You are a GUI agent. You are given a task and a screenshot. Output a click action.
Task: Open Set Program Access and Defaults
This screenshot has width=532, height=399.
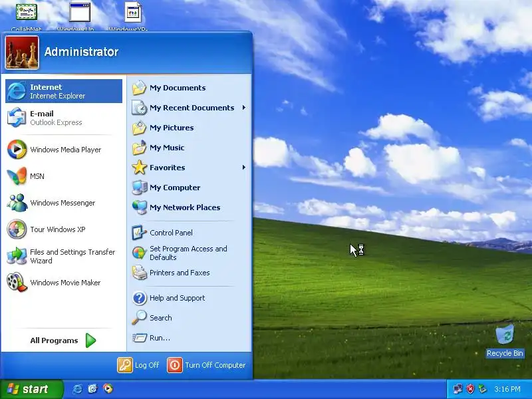(x=189, y=253)
